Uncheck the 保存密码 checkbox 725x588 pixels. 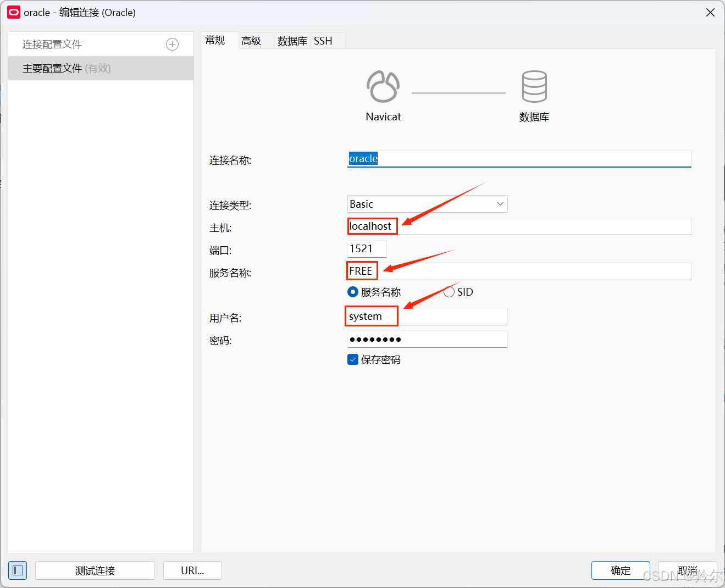[353, 359]
